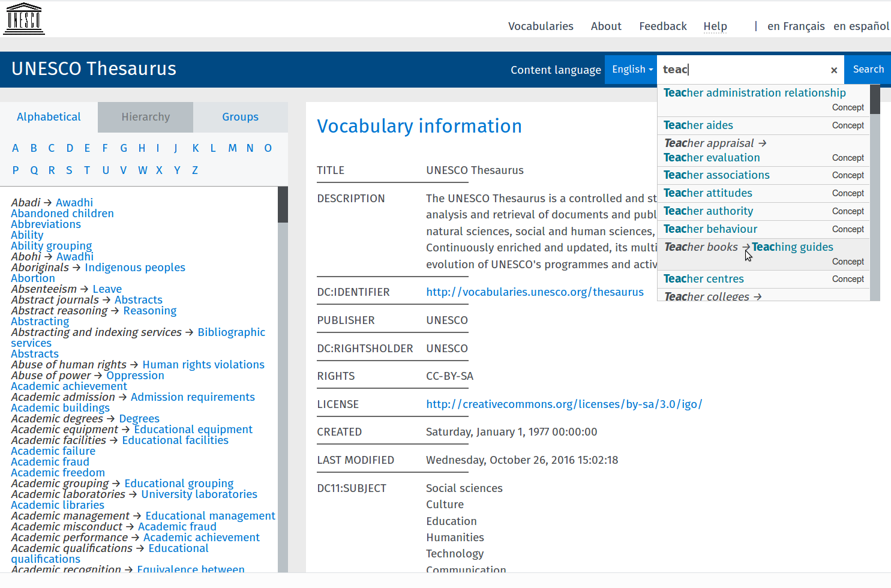Open the Feedback menu item
The width and height of the screenshot is (891, 588).
[x=663, y=26]
